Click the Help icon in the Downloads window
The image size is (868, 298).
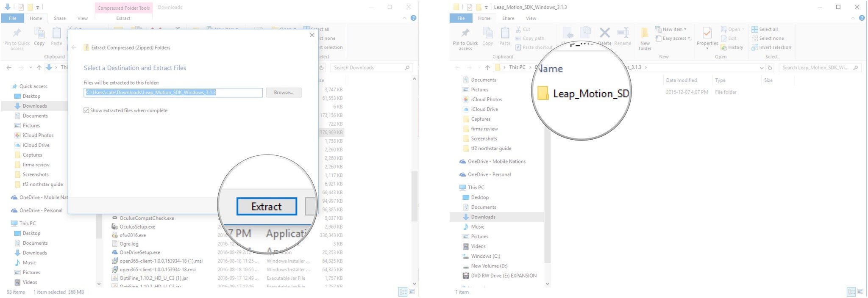(x=413, y=18)
